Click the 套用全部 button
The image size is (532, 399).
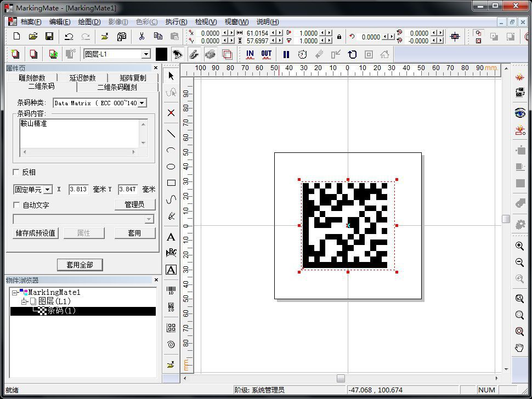click(x=81, y=265)
